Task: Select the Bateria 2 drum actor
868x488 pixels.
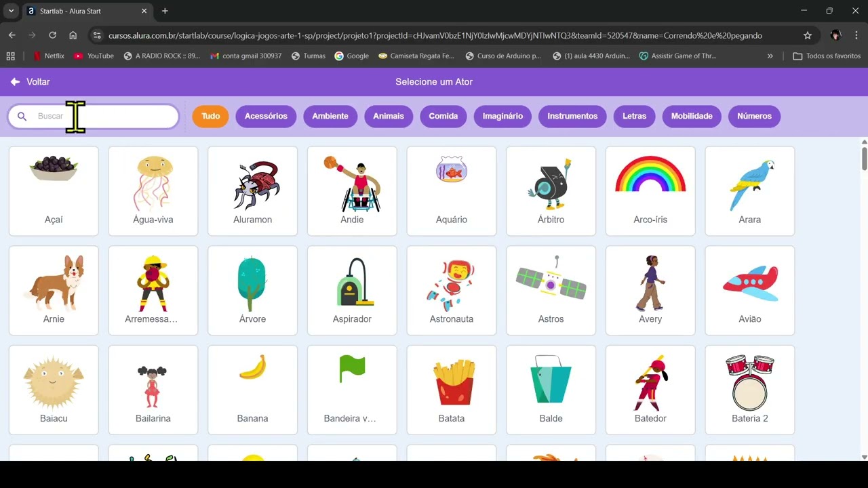Action: pos(750,390)
